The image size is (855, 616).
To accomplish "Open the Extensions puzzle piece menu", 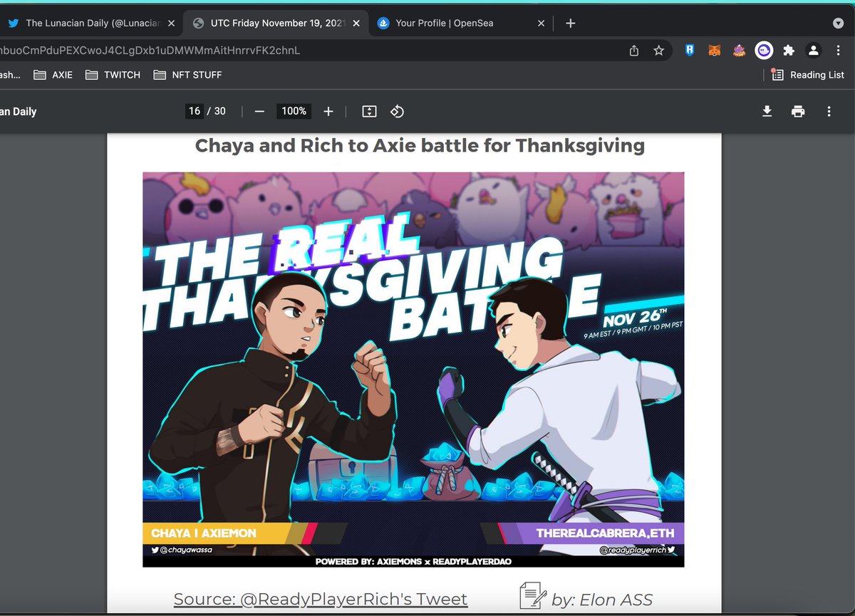I will click(x=788, y=51).
